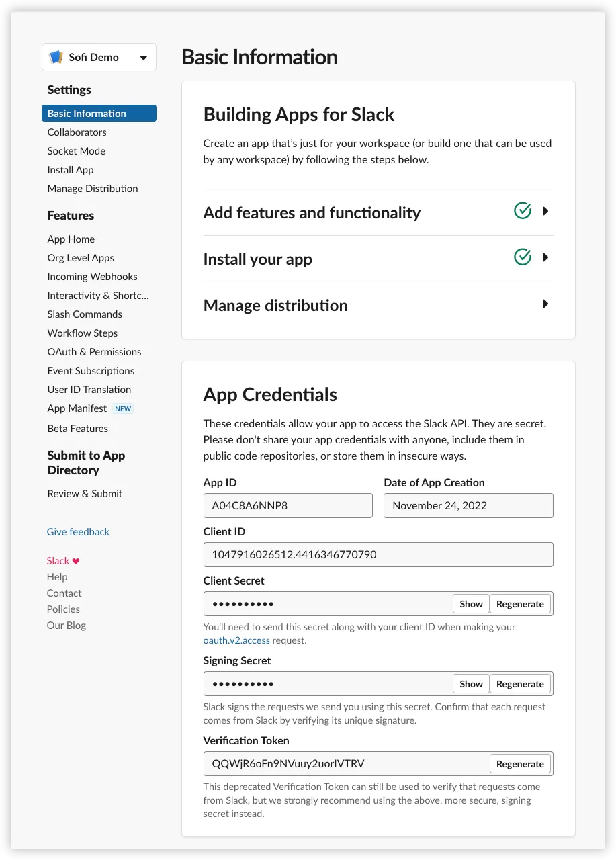This screenshot has width=616, height=860.
Task: Click the Submit to App Directory heading
Action: point(86,463)
